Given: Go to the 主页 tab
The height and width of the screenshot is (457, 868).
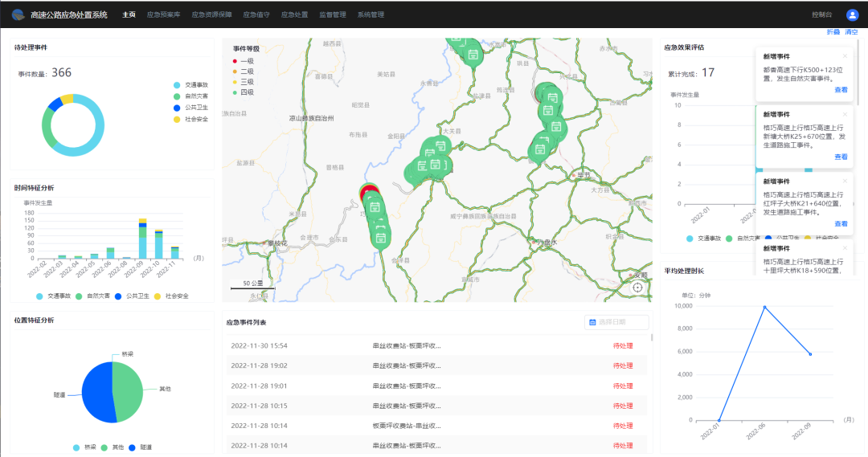Looking at the screenshot, I should pos(129,14).
